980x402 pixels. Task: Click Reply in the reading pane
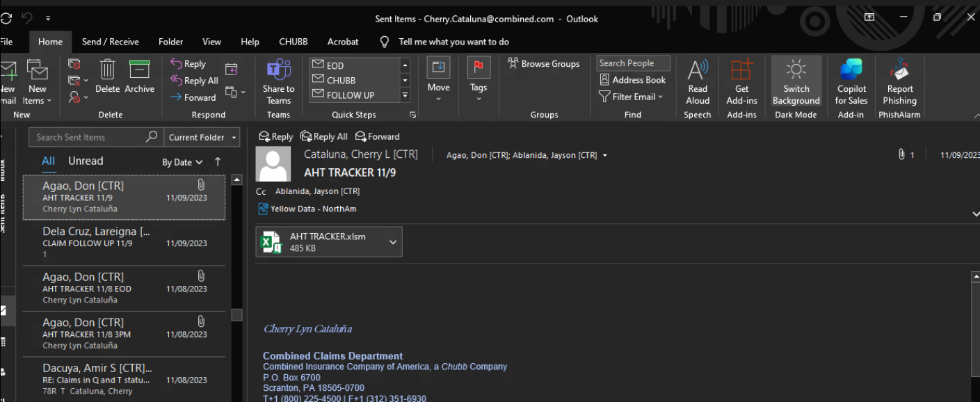point(275,136)
